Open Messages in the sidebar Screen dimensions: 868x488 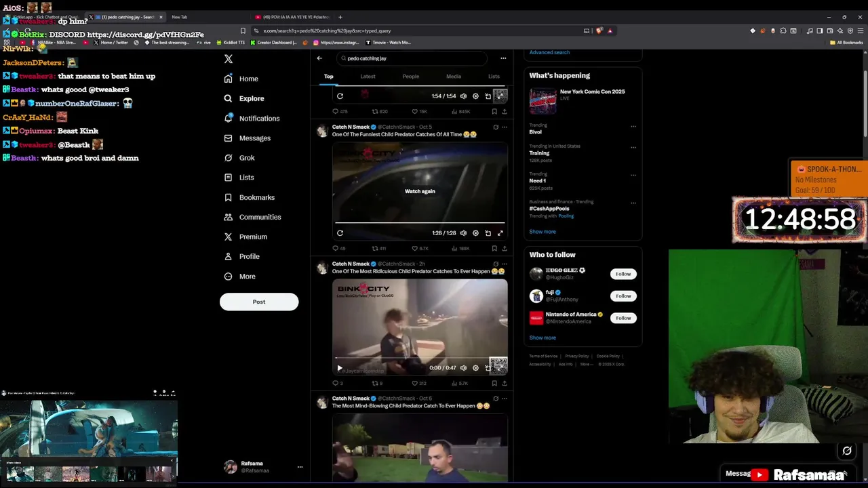pyautogui.click(x=247, y=138)
